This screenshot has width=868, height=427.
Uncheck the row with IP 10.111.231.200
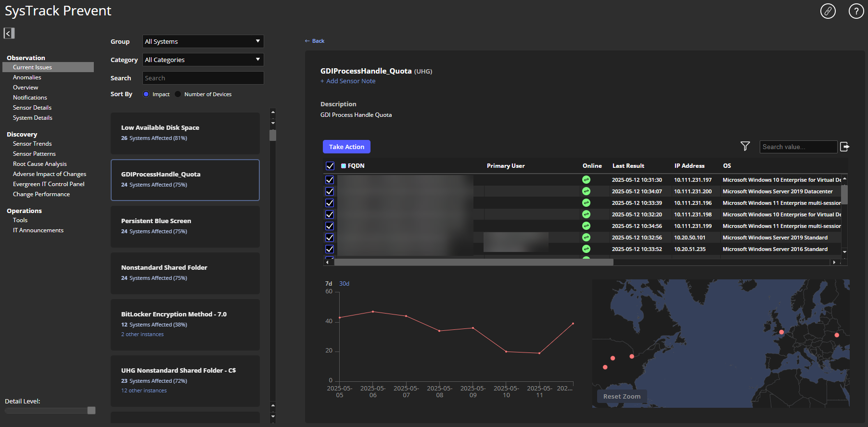pyautogui.click(x=330, y=191)
